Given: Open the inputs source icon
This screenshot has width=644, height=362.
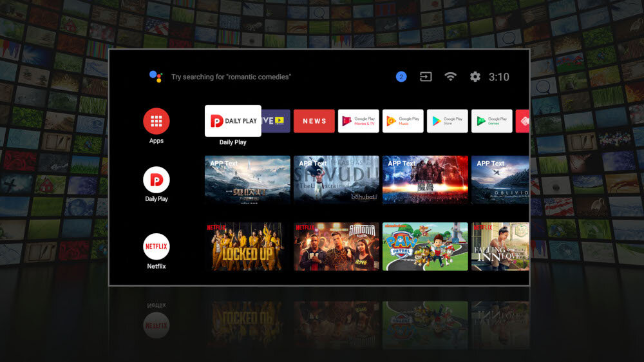Looking at the screenshot, I should pyautogui.click(x=426, y=77).
